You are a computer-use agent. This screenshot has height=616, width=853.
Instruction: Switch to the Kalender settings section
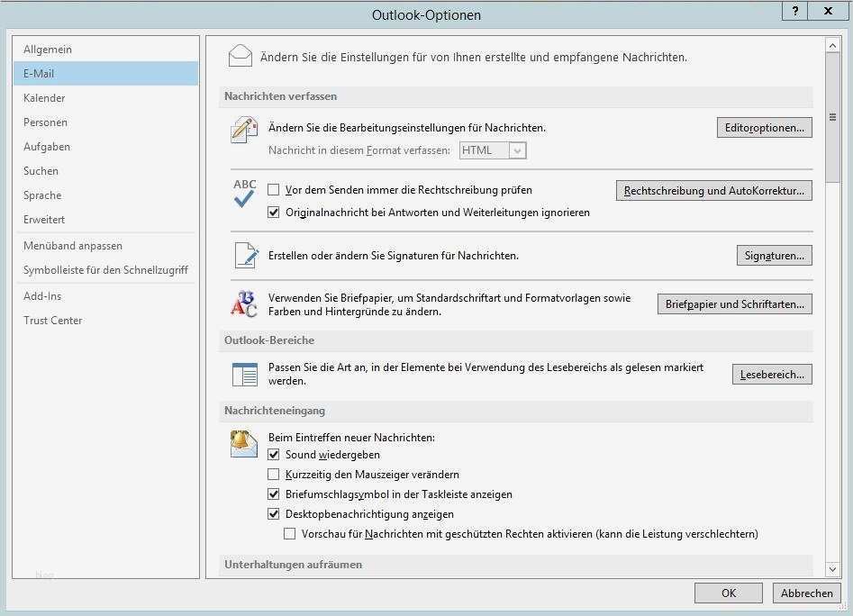pyautogui.click(x=44, y=97)
